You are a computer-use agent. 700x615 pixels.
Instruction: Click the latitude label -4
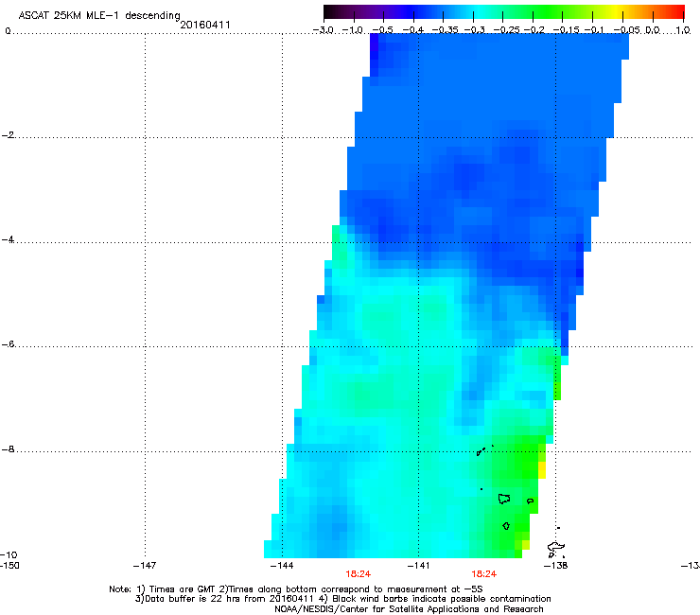[x=9, y=239]
